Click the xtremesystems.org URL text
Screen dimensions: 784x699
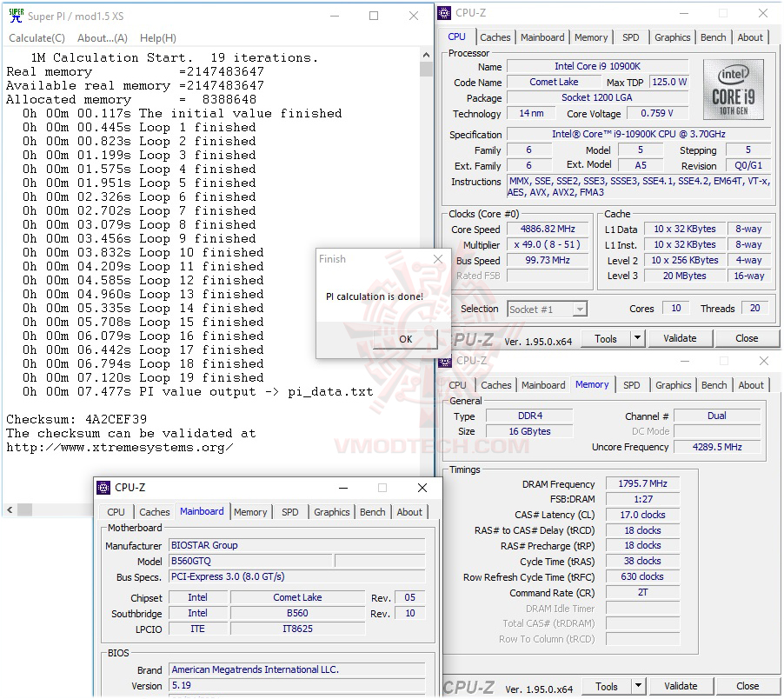[x=119, y=448]
